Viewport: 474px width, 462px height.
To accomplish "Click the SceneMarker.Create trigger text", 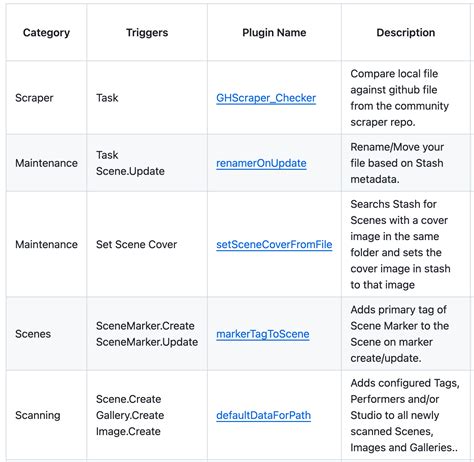I will [x=145, y=326].
